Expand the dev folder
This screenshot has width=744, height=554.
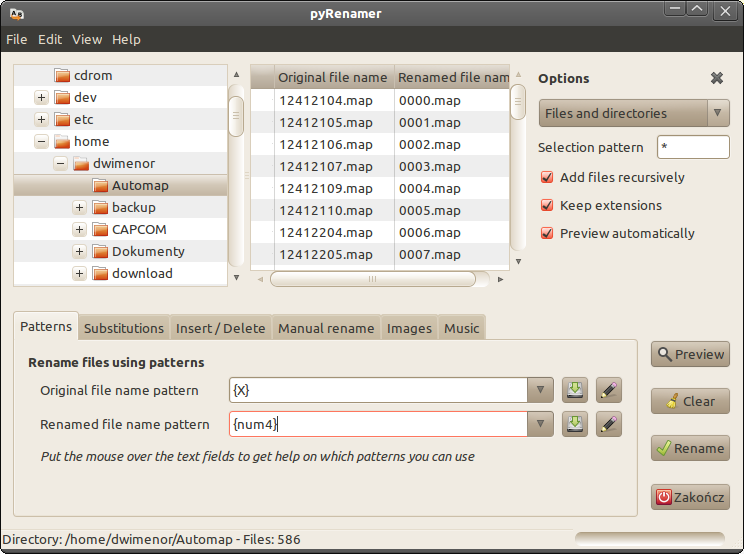[x=41, y=97]
